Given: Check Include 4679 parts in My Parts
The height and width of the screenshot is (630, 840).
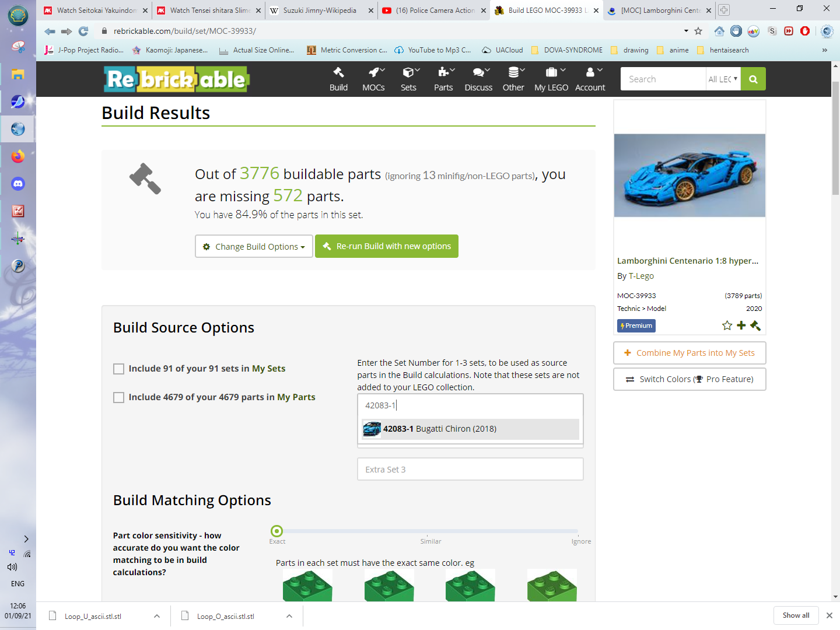Looking at the screenshot, I should (x=118, y=397).
